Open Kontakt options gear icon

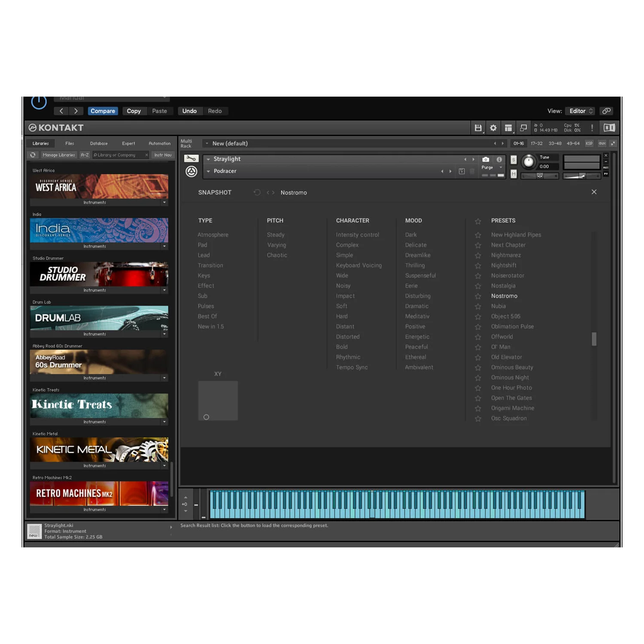(493, 128)
